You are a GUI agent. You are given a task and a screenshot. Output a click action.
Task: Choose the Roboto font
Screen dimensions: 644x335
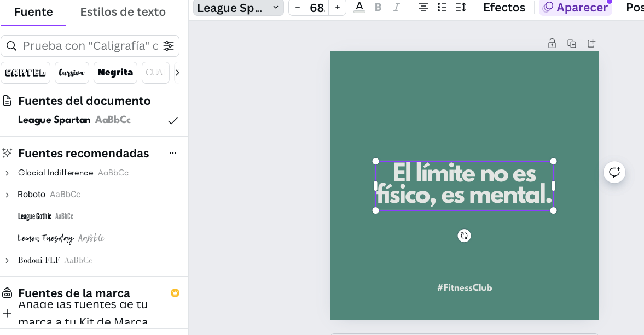click(49, 195)
